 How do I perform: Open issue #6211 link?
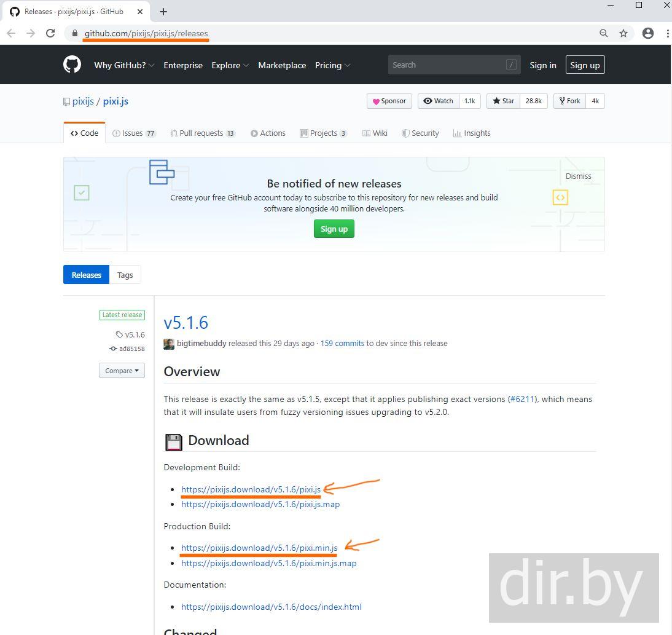522,399
